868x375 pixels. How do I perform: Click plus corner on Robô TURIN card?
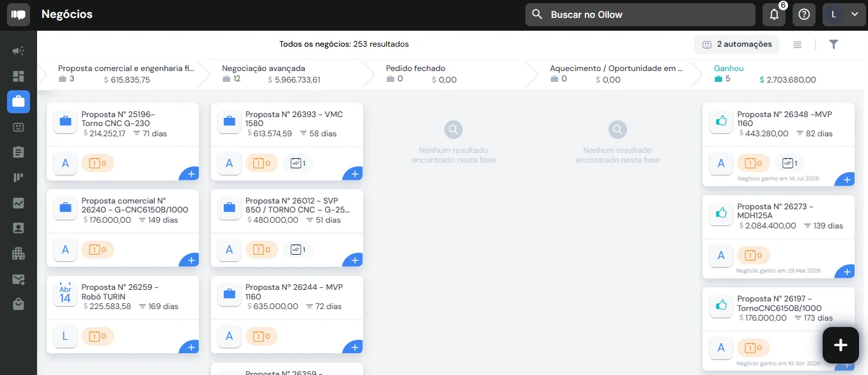190,347
